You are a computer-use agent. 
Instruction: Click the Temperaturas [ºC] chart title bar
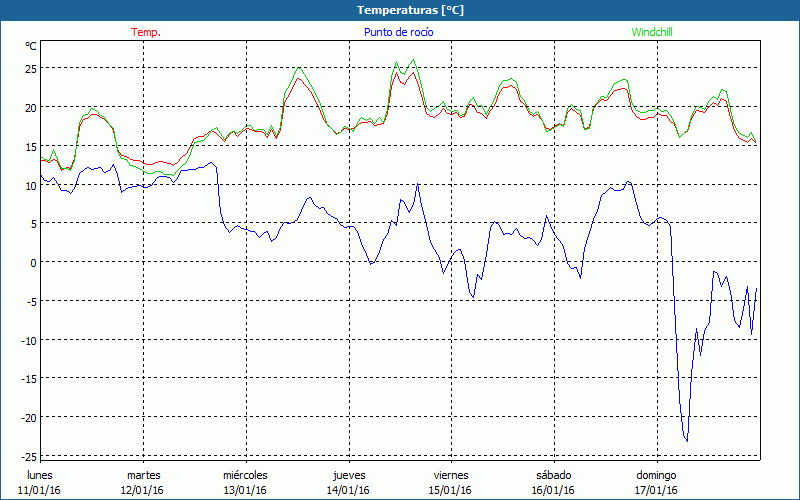point(399,10)
